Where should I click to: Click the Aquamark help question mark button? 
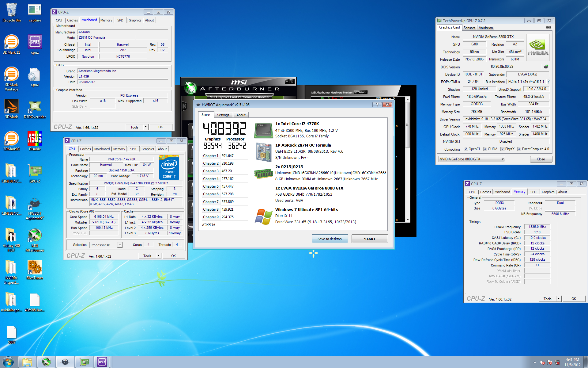[x=377, y=105]
